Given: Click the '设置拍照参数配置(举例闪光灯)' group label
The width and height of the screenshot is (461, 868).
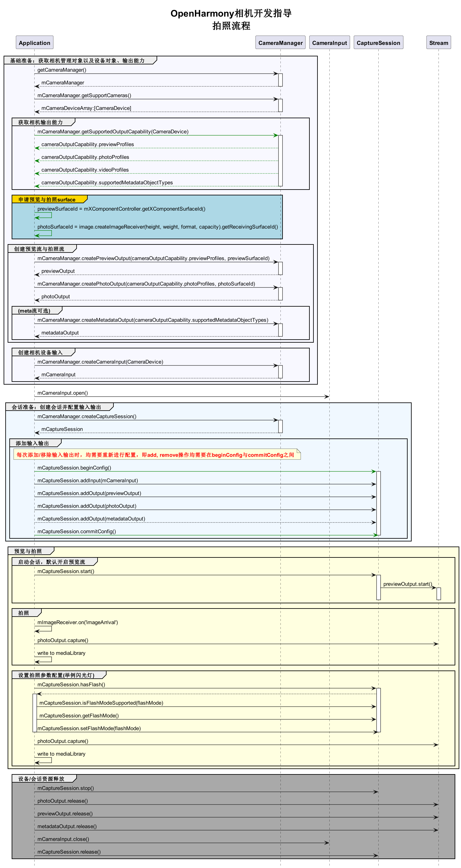Looking at the screenshot, I should click(x=56, y=675).
